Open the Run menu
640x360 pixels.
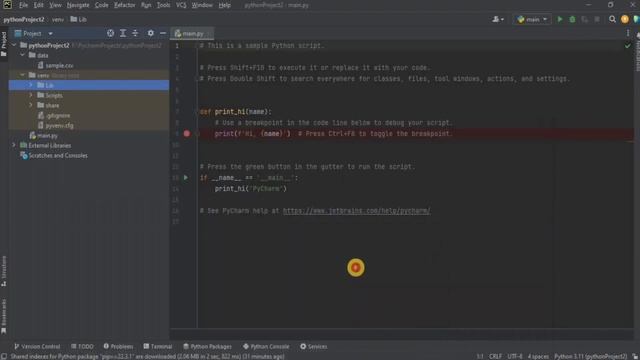(x=146, y=5)
